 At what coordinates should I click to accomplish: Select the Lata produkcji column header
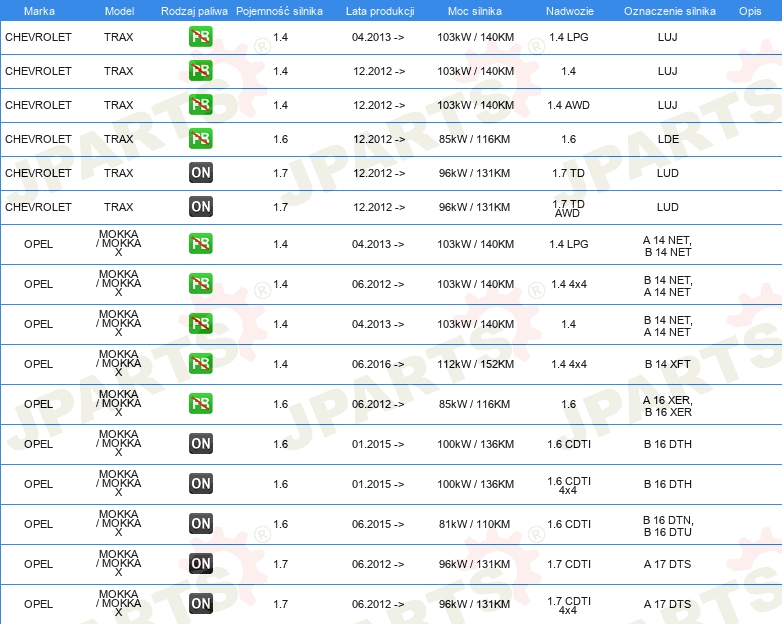click(x=380, y=11)
